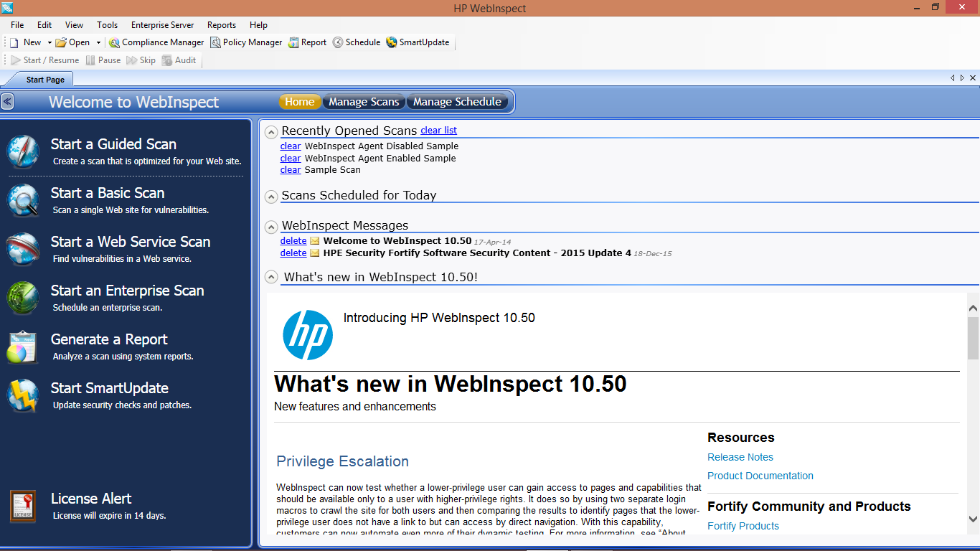Click License Alert heading
Viewport: 980px width, 551px height.
pos(91,499)
